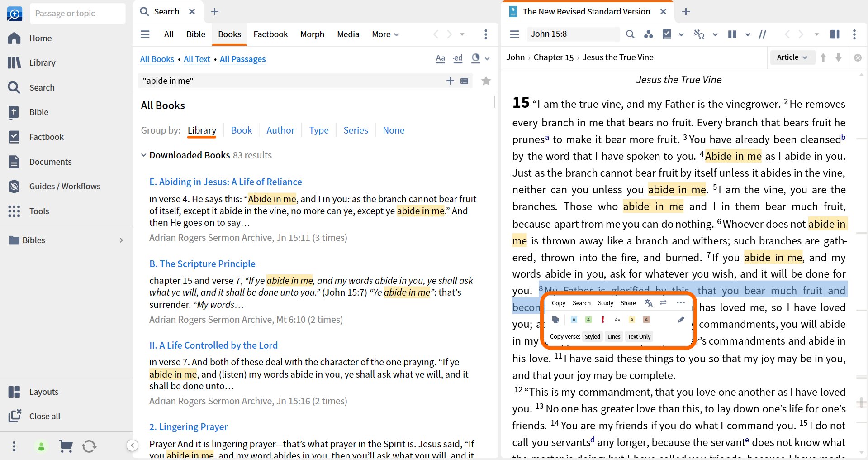The width and height of the screenshot is (868, 460).
Task: Open result 'B. The Scripture Principle'
Action: coord(202,264)
